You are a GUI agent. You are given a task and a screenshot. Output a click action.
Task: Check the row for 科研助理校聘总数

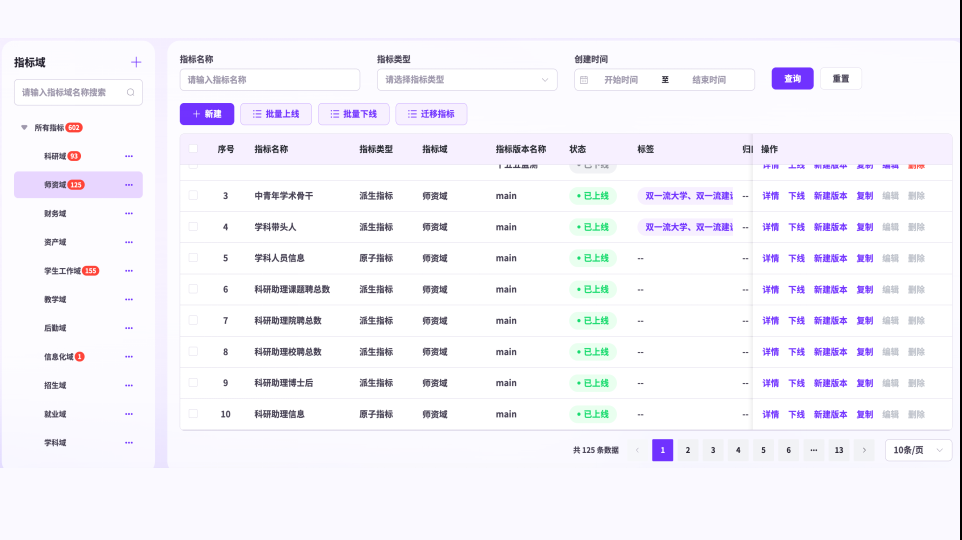click(193, 352)
